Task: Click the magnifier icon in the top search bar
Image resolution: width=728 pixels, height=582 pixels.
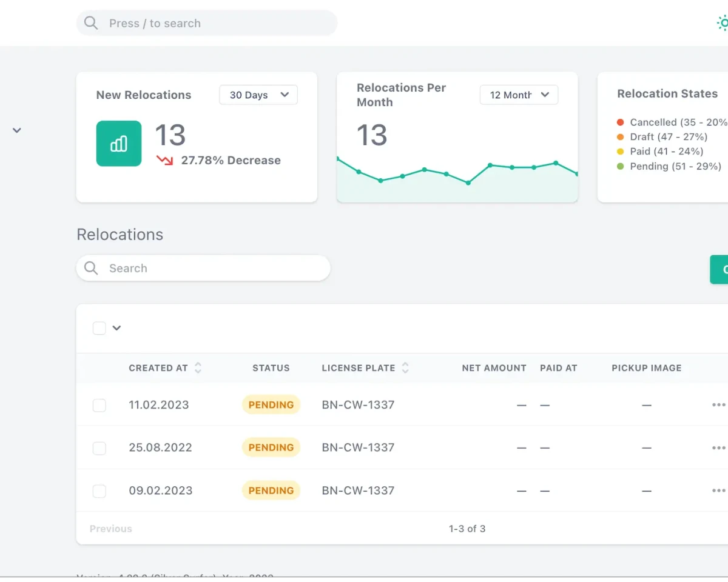Action: (x=90, y=22)
